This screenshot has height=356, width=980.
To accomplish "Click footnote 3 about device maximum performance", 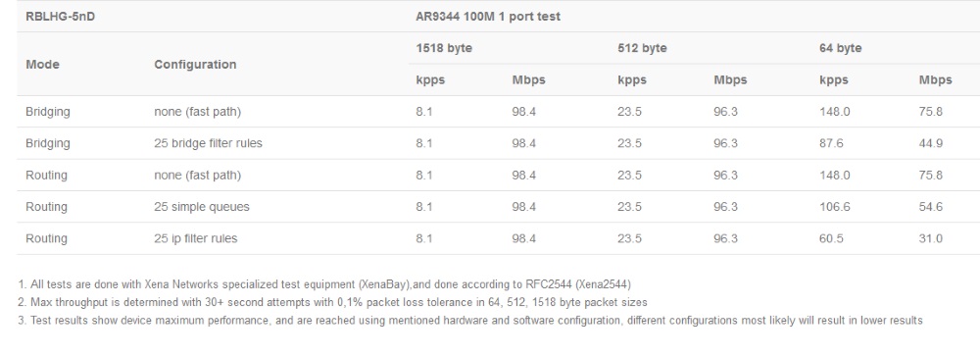I will 470,321.
